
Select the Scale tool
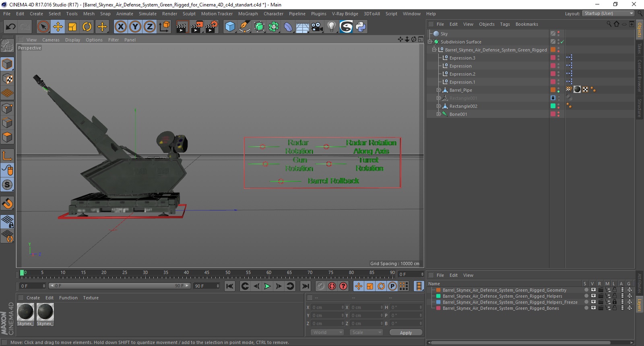(x=72, y=27)
